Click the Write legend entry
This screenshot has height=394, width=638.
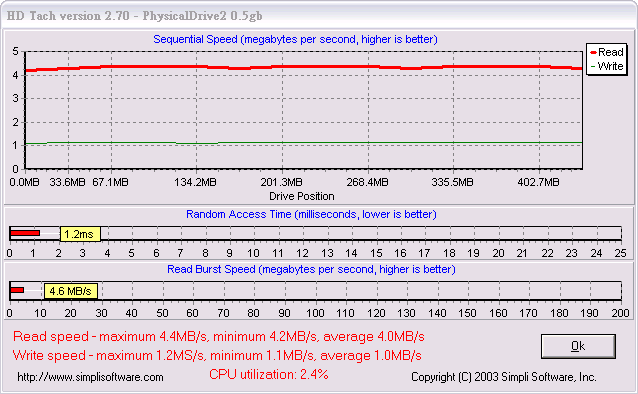[607, 66]
